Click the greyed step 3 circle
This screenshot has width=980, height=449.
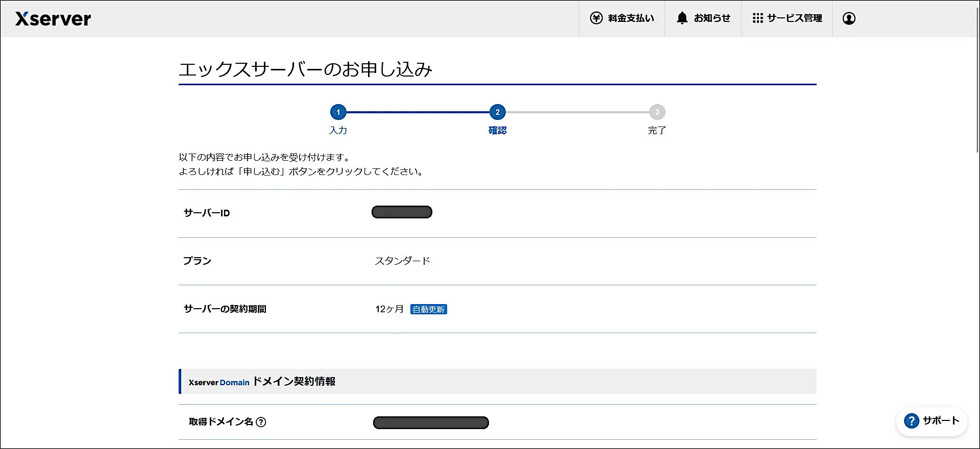[657, 112]
